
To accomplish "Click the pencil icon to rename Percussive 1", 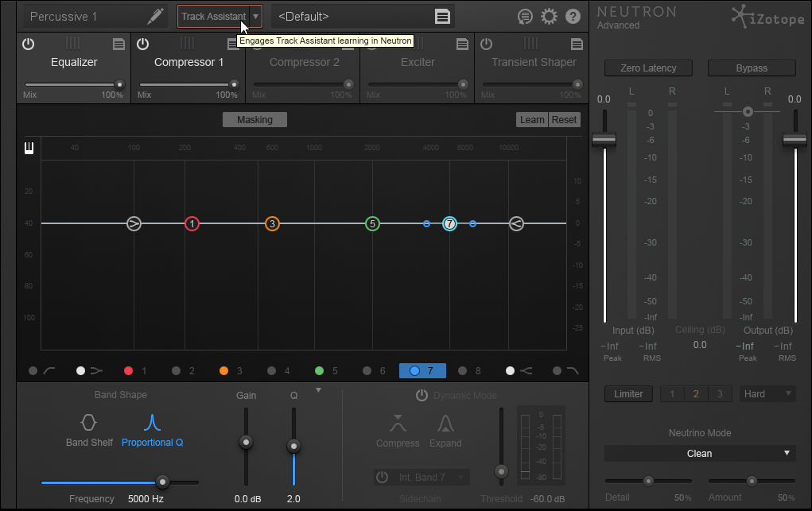I will coord(155,16).
